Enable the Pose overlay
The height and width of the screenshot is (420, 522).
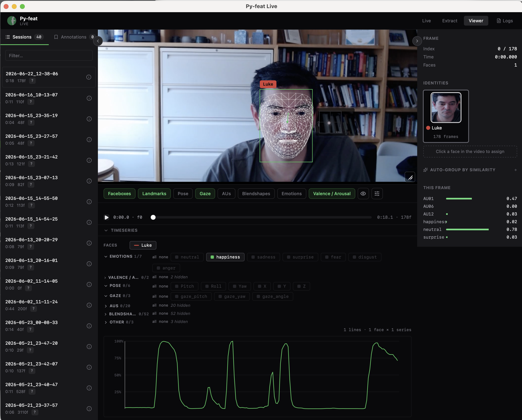(x=183, y=194)
